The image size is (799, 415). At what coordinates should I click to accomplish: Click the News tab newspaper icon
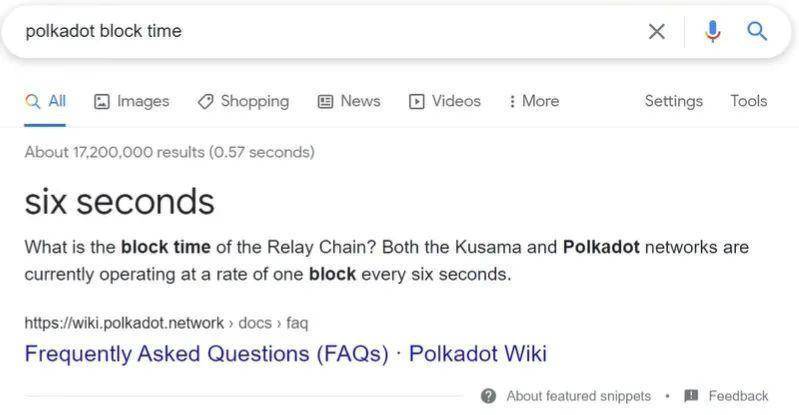click(x=325, y=101)
